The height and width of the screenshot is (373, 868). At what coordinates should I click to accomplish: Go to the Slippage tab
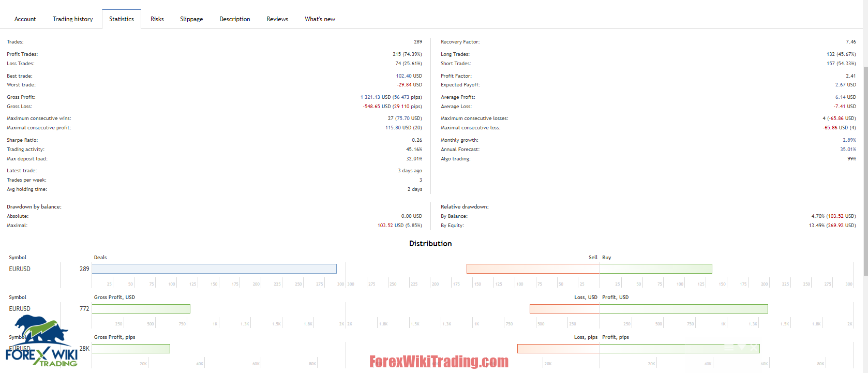[191, 19]
